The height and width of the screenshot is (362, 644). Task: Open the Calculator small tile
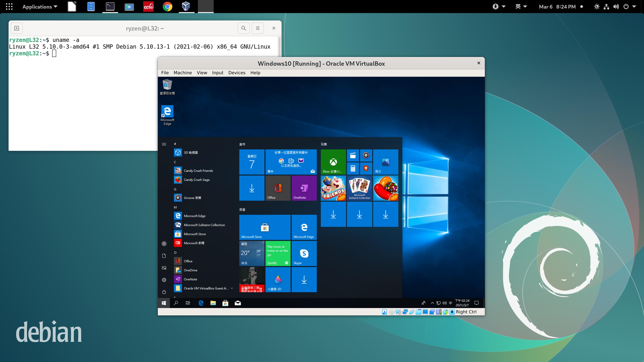tap(353, 168)
